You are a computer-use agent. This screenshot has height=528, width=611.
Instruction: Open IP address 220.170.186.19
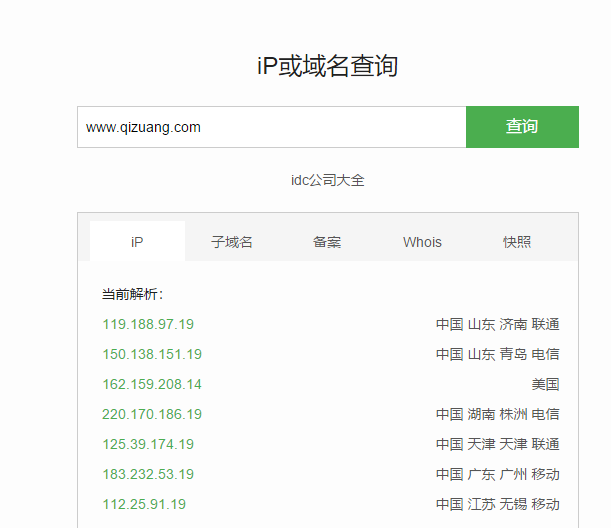coord(152,414)
